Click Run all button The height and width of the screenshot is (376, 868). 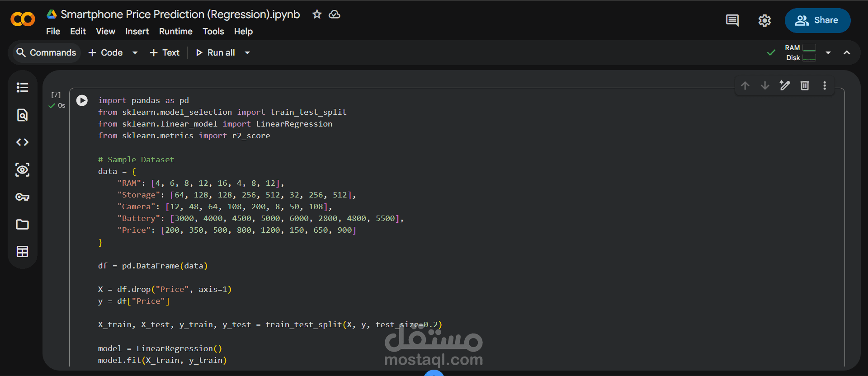click(x=215, y=53)
